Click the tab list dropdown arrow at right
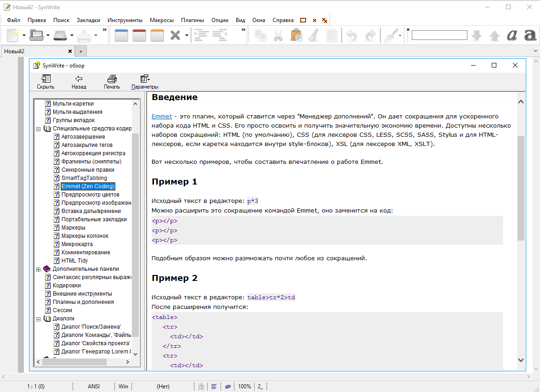 click(535, 51)
